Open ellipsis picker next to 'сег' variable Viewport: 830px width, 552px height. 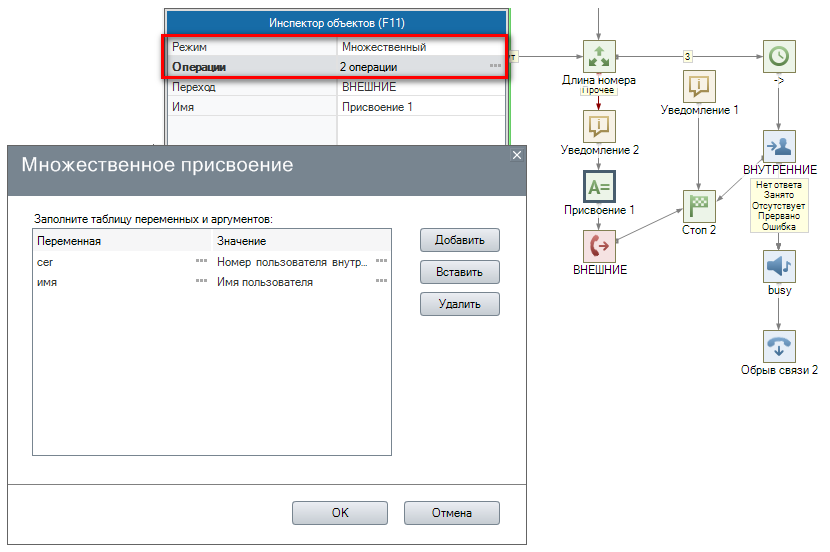(201, 262)
